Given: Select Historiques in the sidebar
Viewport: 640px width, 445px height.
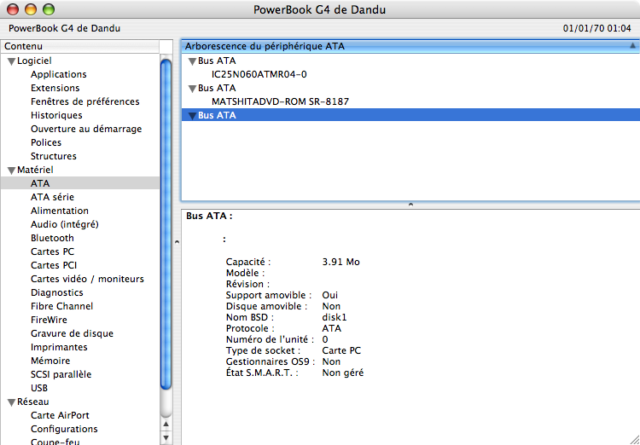Looking at the screenshot, I should tap(56, 115).
